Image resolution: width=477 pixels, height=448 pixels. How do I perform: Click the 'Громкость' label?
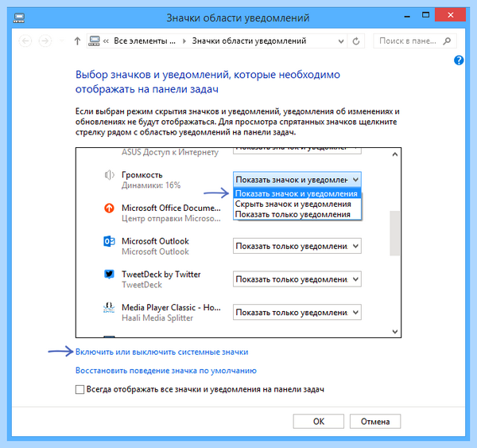click(x=142, y=175)
